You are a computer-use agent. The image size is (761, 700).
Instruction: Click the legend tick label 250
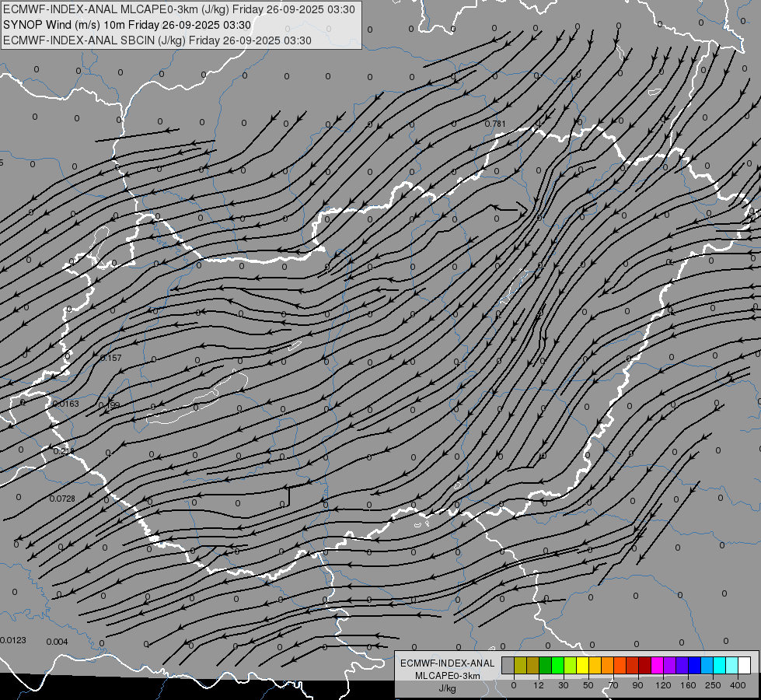(x=713, y=685)
